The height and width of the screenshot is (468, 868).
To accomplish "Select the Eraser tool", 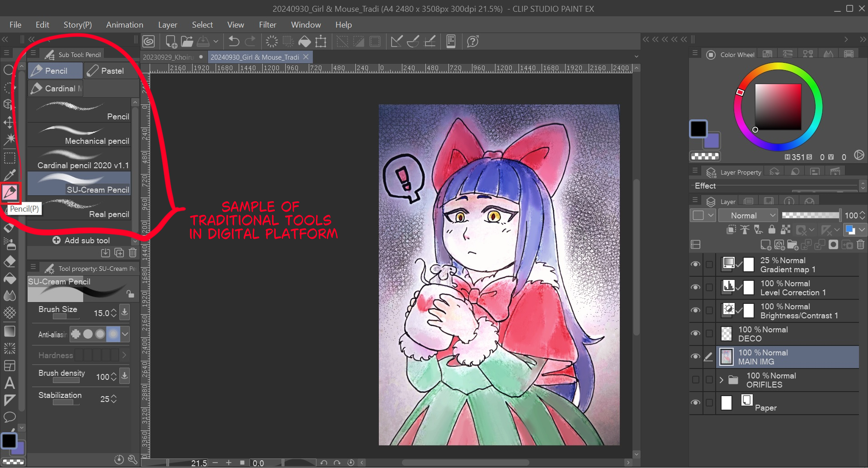I will tap(9, 261).
